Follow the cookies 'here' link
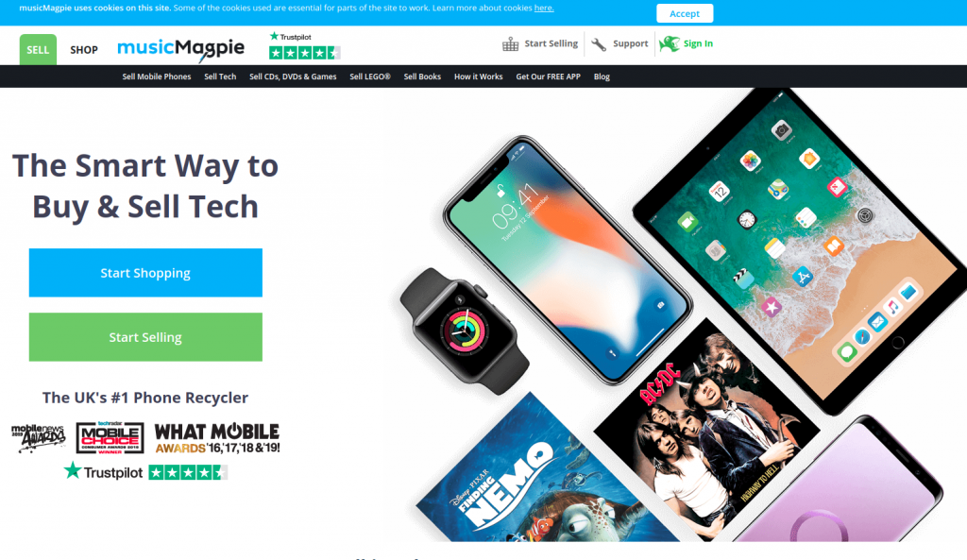 [x=544, y=8]
